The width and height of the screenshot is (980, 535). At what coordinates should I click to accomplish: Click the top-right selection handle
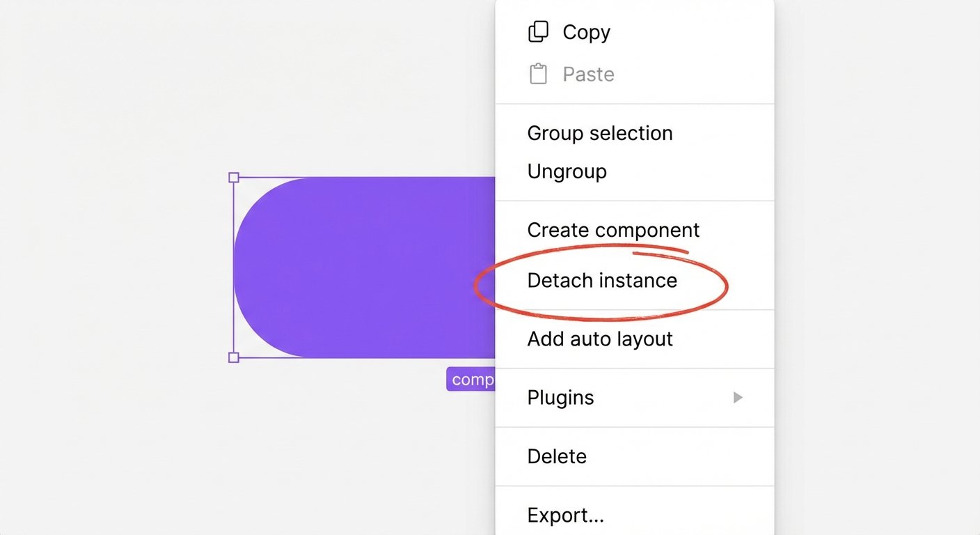click(x=491, y=177)
